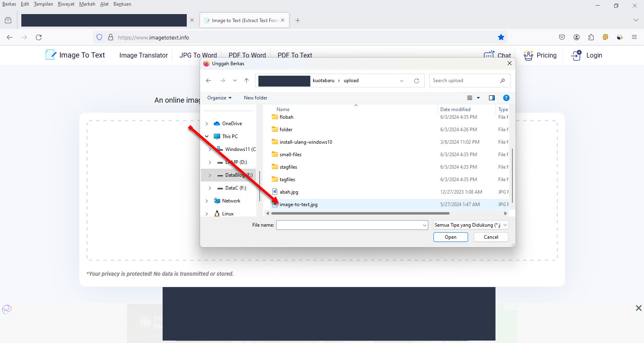Click the Open button in dialog
The height and width of the screenshot is (343, 644).
(450, 237)
